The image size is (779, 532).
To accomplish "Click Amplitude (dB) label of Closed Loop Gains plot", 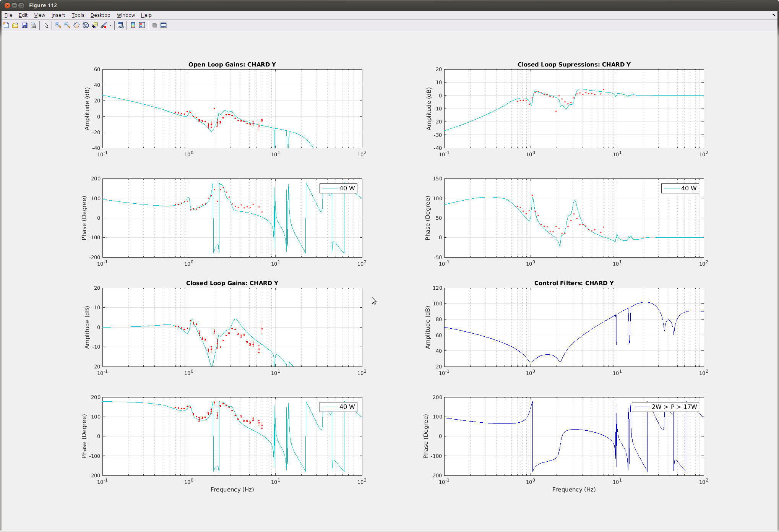I will tap(87, 328).
